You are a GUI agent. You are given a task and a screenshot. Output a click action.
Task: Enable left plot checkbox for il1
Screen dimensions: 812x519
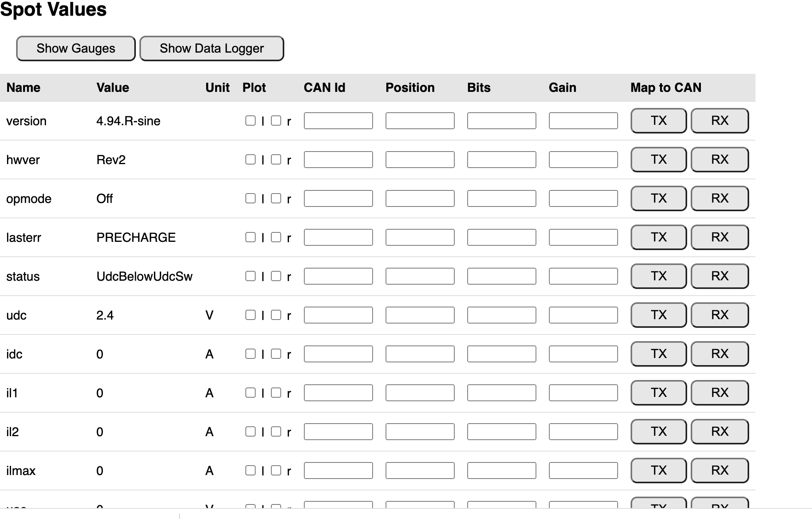tap(251, 393)
